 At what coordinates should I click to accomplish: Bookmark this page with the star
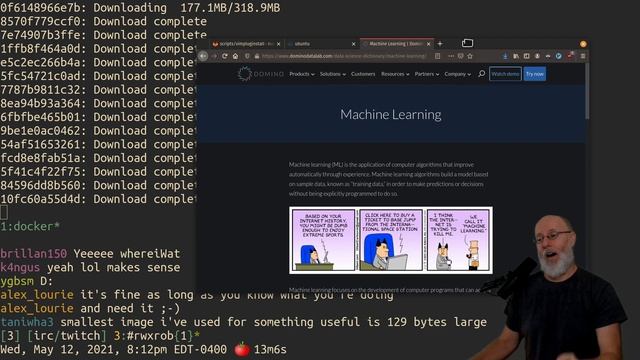pyautogui.click(x=470, y=56)
